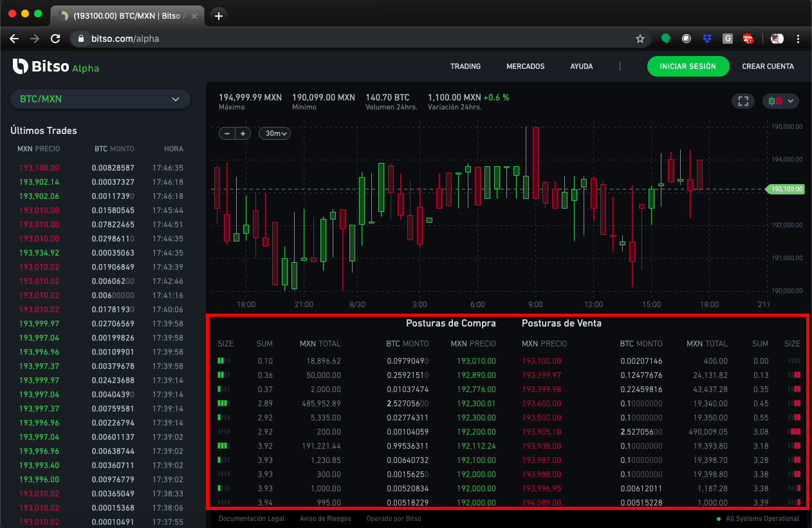The width and height of the screenshot is (812, 528).
Task: Zoom out of the chart with minus icon
Action: coord(228,133)
